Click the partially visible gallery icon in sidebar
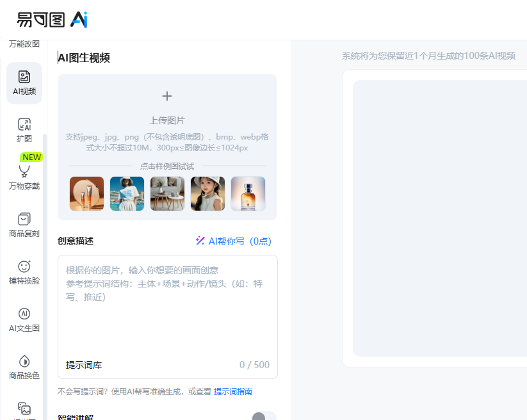 (24, 408)
